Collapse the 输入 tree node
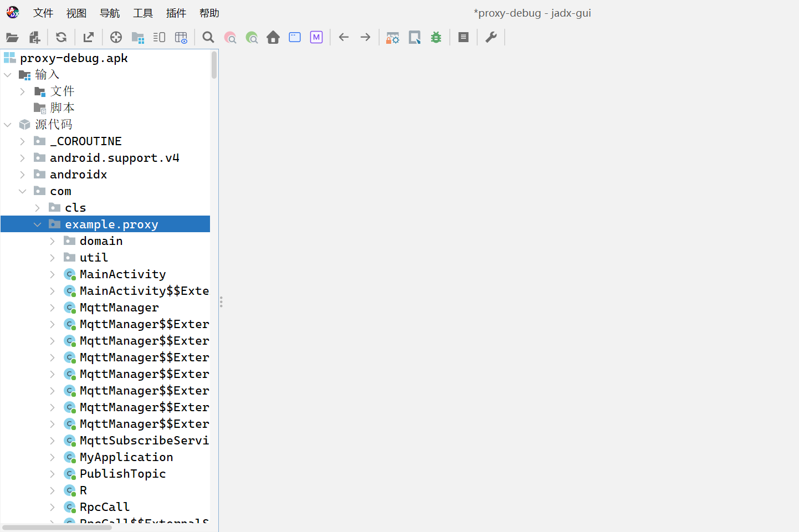The height and width of the screenshot is (532, 799). 8,75
